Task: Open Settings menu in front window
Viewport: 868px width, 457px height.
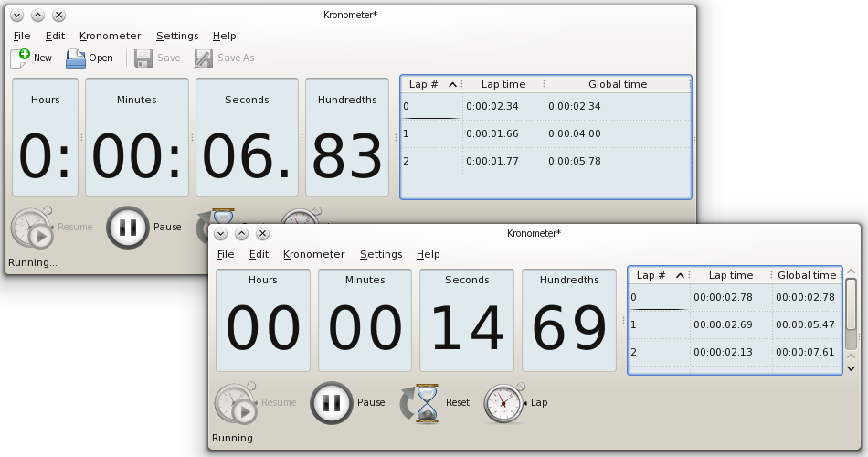Action: (x=381, y=254)
